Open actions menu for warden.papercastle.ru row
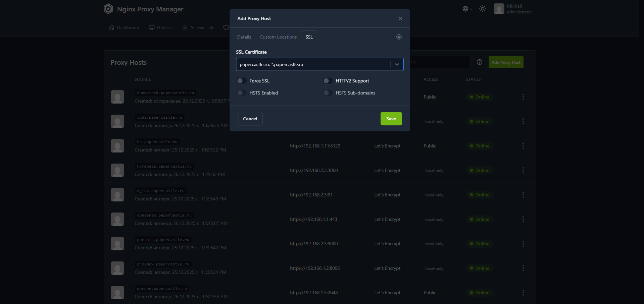The height and width of the screenshot is (304, 644). point(523,293)
